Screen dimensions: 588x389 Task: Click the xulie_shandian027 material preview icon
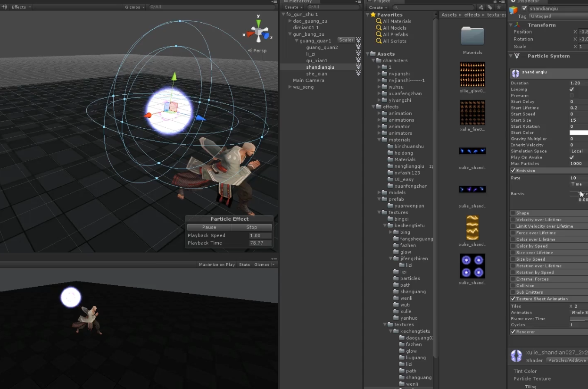click(516, 356)
